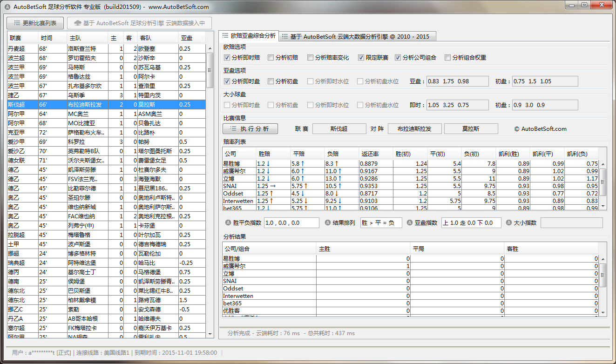Image resolution: width=616 pixels, height=364 pixels.
Task: Click the match list vertical scrollbar thumb
Action: tap(210, 70)
